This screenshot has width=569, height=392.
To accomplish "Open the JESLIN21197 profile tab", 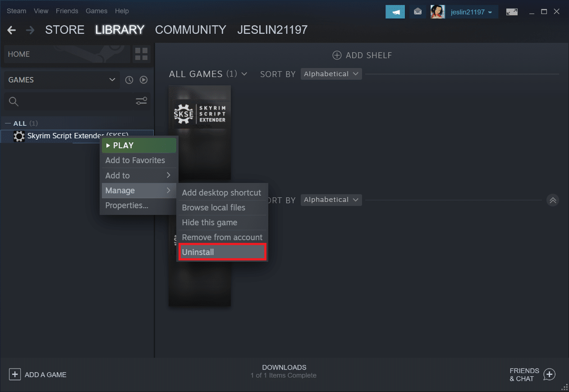I will (272, 30).
